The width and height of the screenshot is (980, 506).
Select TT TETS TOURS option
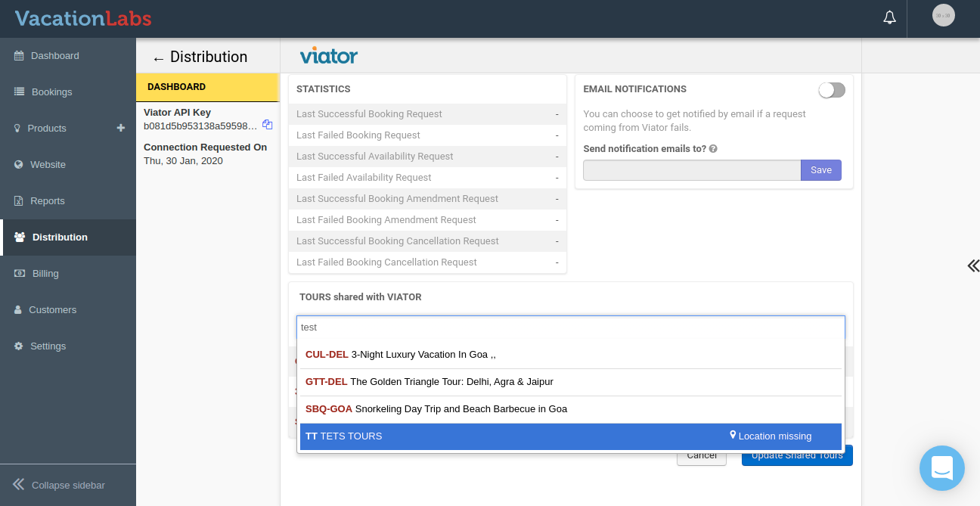coord(571,436)
